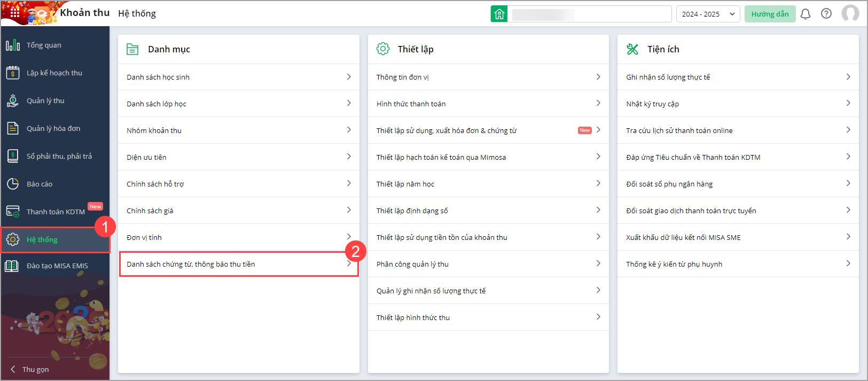
Task: Open Thanh toán KDTM in the sidebar
Action: pyautogui.click(x=56, y=212)
